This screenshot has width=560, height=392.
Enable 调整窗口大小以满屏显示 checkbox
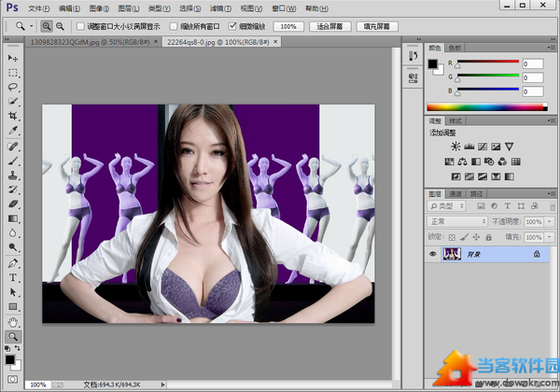[80, 26]
